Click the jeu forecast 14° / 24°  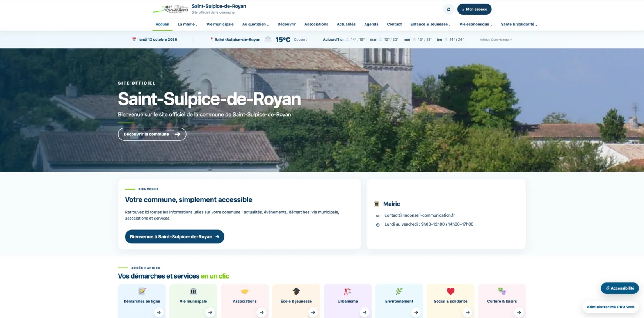450,39
